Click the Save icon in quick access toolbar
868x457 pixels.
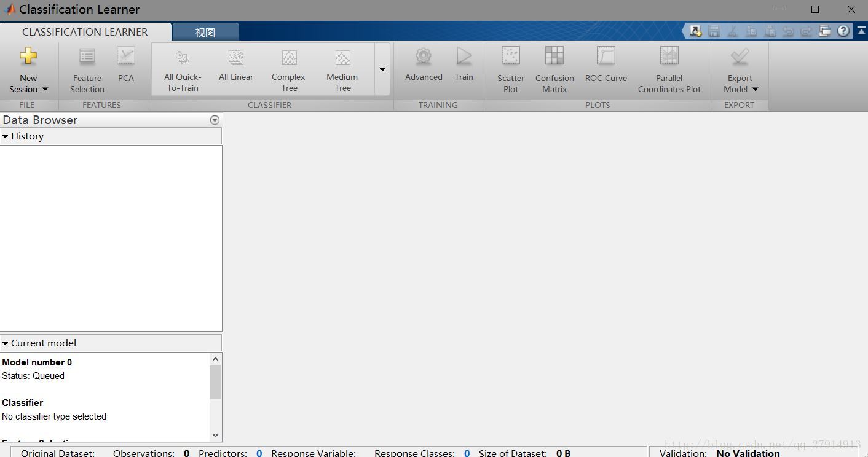714,31
